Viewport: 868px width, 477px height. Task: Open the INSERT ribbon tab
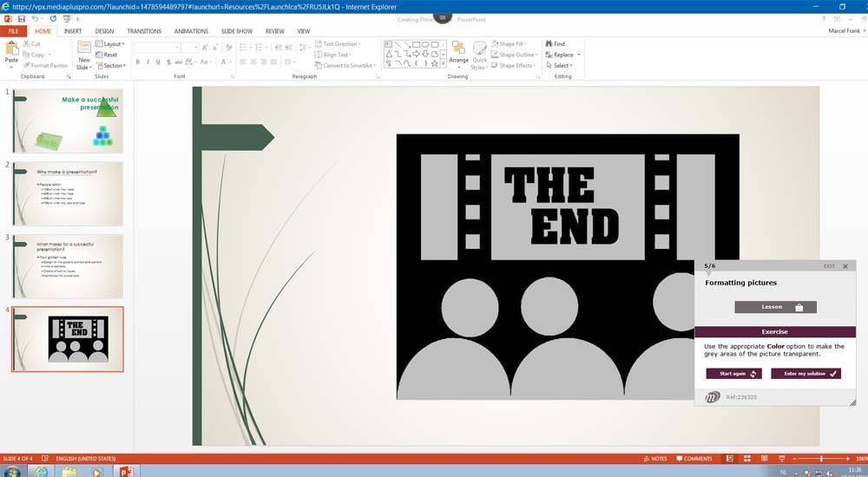[x=73, y=31]
